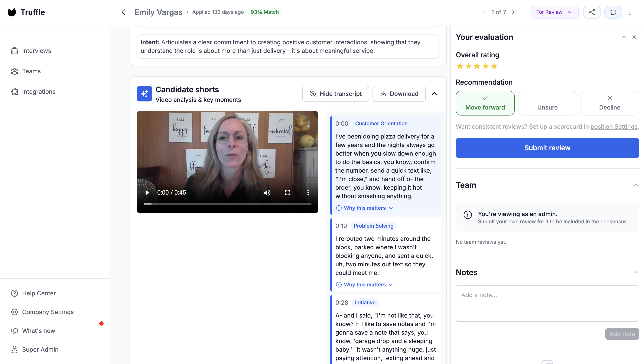Open the Super Admin account menu
The width and height of the screenshot is (644, 364).
click(x=35, y=350)
